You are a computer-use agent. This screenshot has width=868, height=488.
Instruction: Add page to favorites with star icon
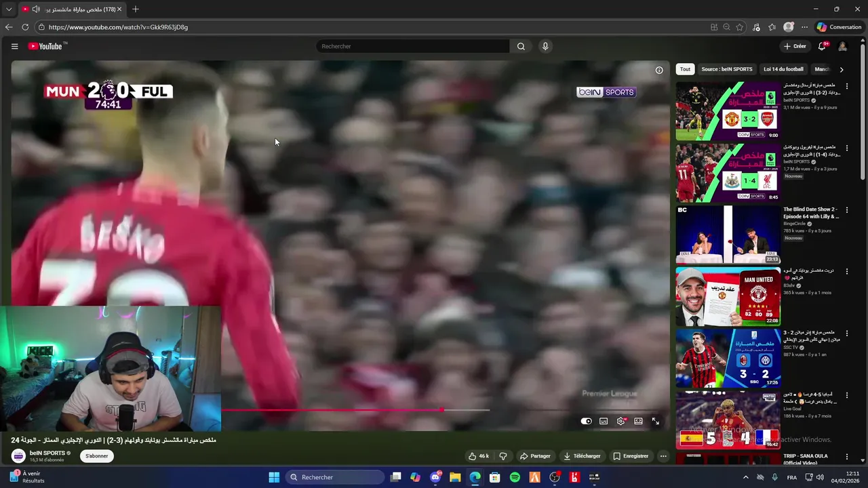[740, 27]
